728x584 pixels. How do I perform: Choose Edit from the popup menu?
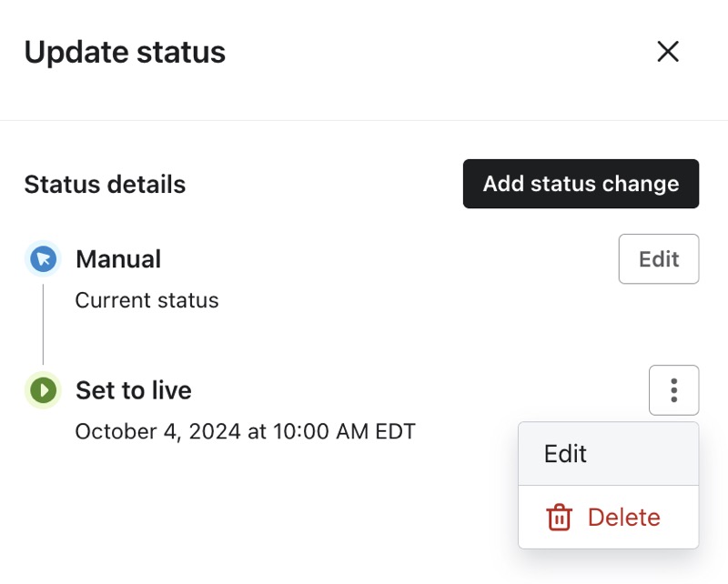coord(565,454)
